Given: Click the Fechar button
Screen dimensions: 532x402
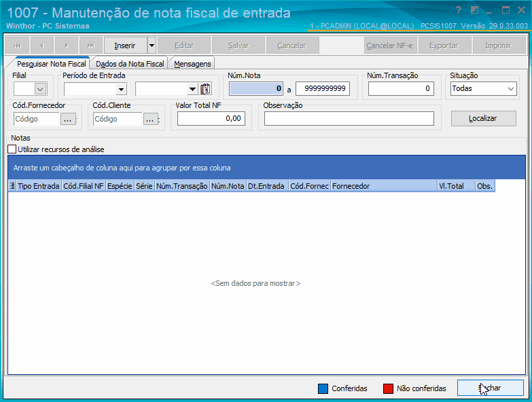Looking at the screenshot, I should (491, 388).
